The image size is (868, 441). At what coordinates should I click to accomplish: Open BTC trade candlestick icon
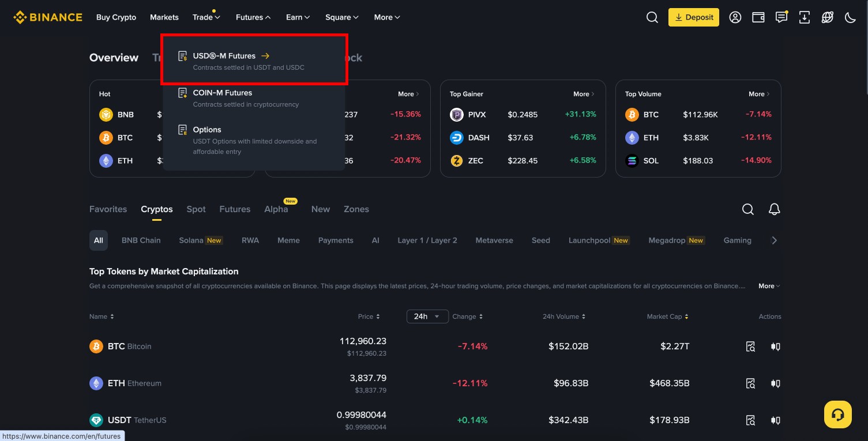pyautogui.click(x=776, y=346)
